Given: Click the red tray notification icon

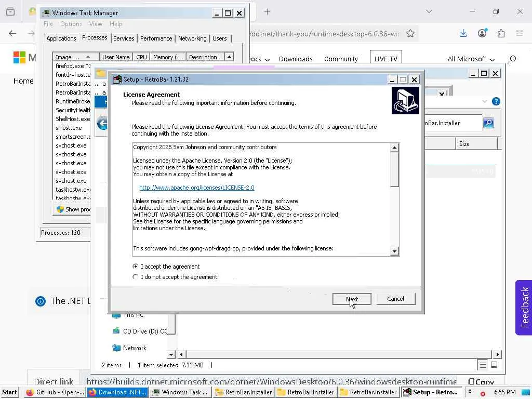Looking at the screenshot, I should pos(483,394).
